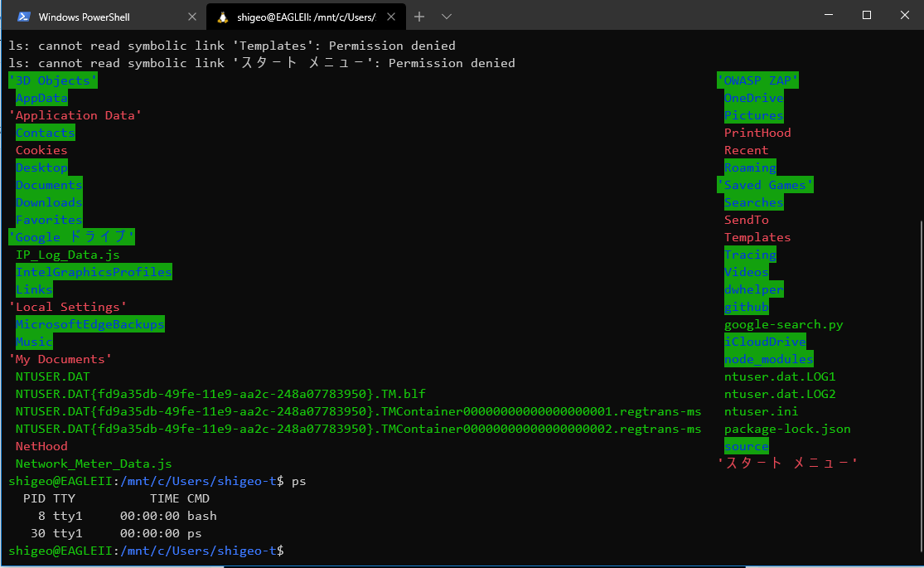Click the 'My Documents' entry
924x568 pixels.
[60, 359]
